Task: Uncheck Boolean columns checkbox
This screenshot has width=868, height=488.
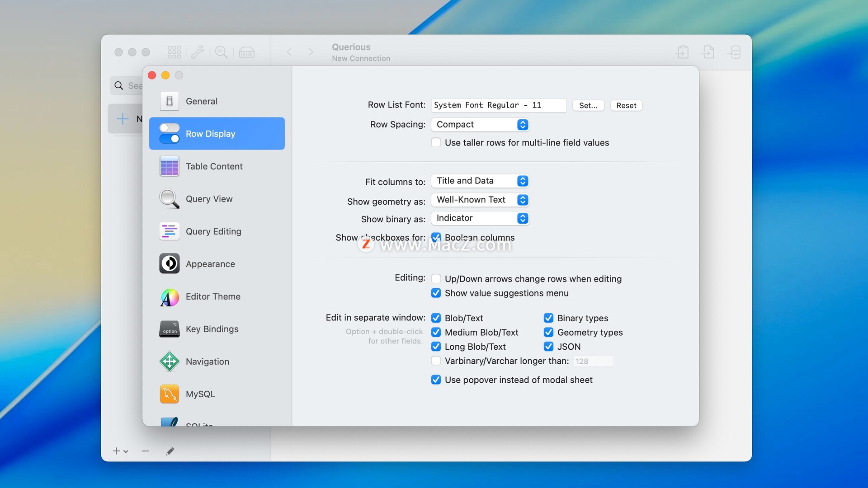Action: click(436, 237)
